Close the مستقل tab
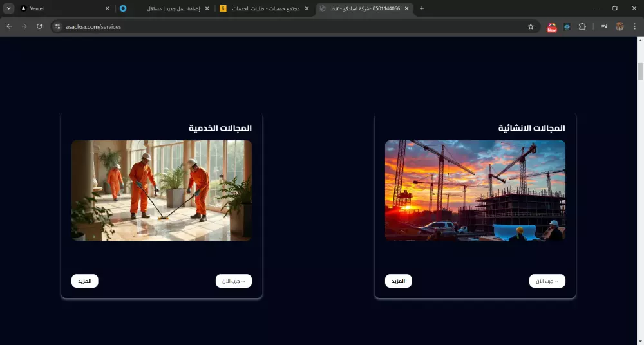Viewport: 644px width, 345px height. coord(207,8)
